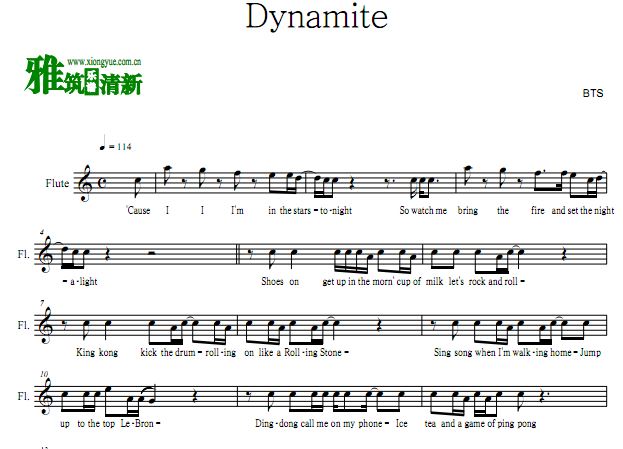Click the Fl. label of the second staff

(23, 254)
